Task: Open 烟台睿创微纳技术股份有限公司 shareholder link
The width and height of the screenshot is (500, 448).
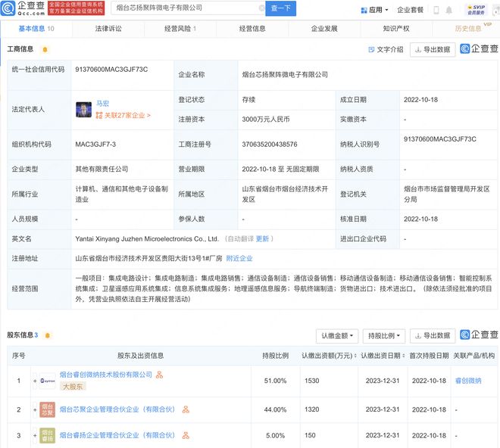Action: (x=106, y=375)
